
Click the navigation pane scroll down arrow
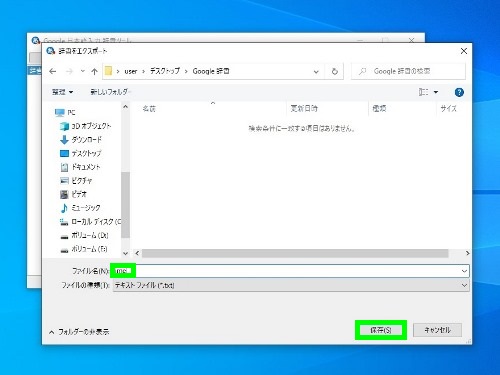coord(125,253)
